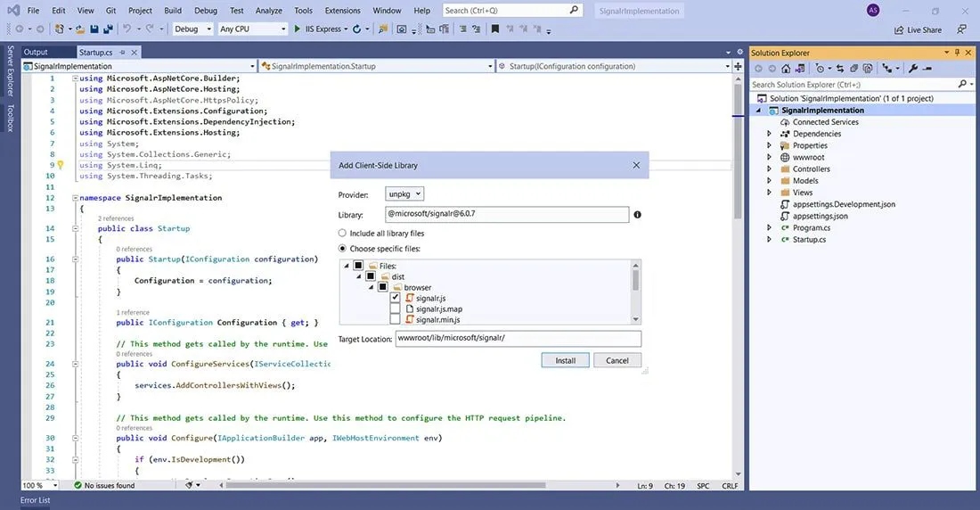
Task: Open the Build menu
Action: (173, 10)
